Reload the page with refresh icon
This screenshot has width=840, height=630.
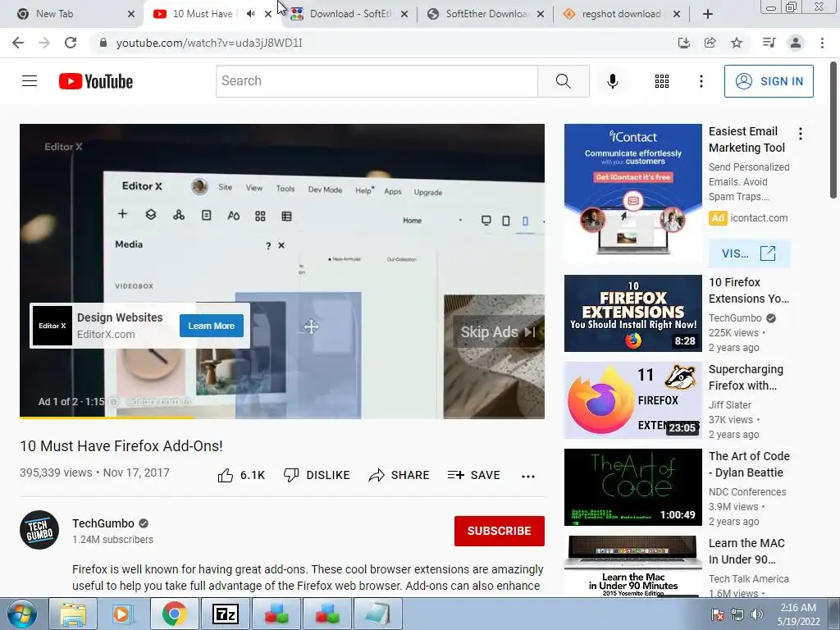[x=71, y=43]
